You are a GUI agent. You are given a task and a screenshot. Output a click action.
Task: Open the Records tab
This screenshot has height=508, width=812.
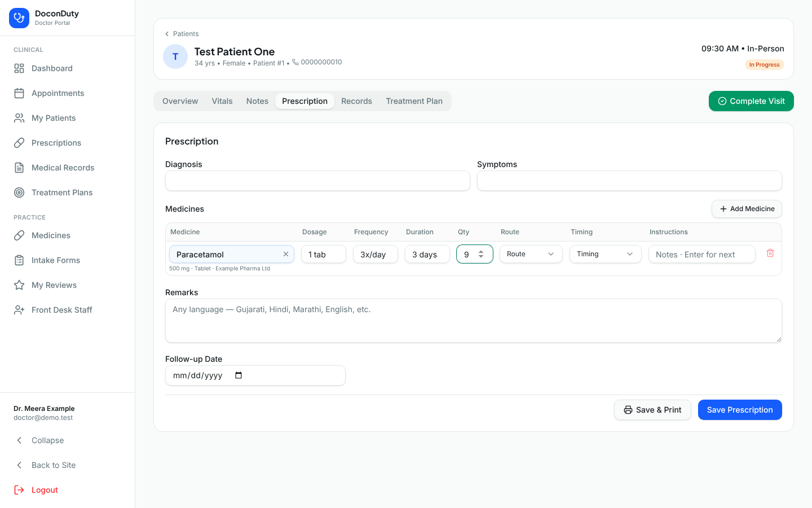pos(356,101)
